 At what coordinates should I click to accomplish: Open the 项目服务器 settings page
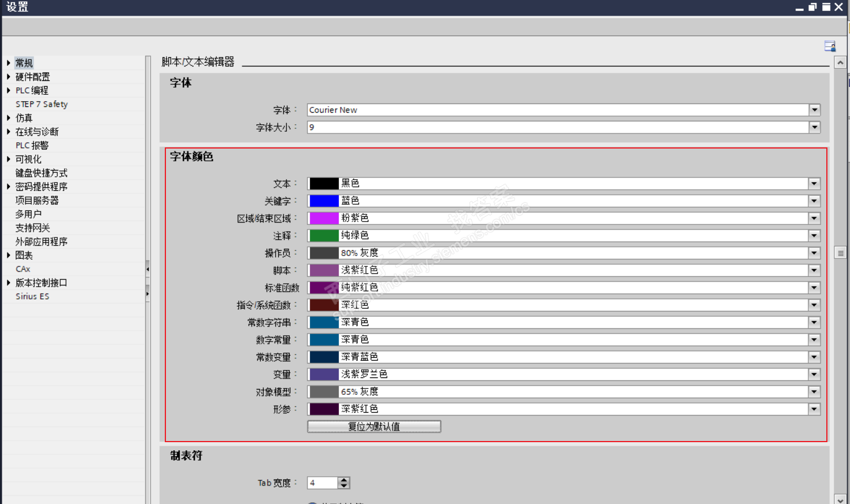point(37,201)
